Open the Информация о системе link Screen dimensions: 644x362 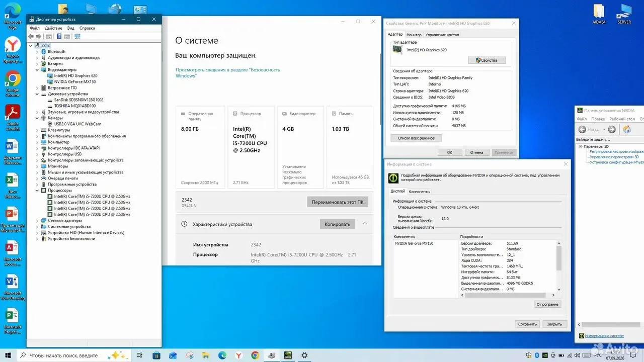(604, 336)
